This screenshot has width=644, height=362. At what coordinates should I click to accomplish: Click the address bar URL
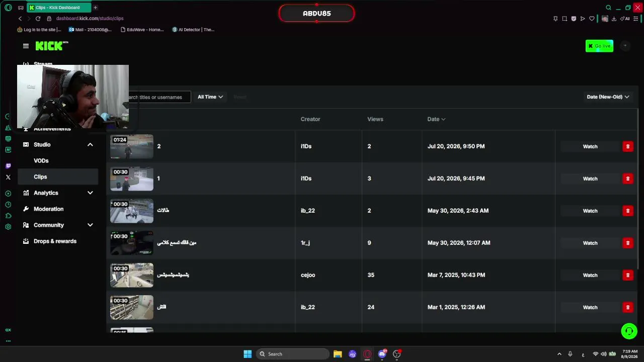tap(90, 19)
